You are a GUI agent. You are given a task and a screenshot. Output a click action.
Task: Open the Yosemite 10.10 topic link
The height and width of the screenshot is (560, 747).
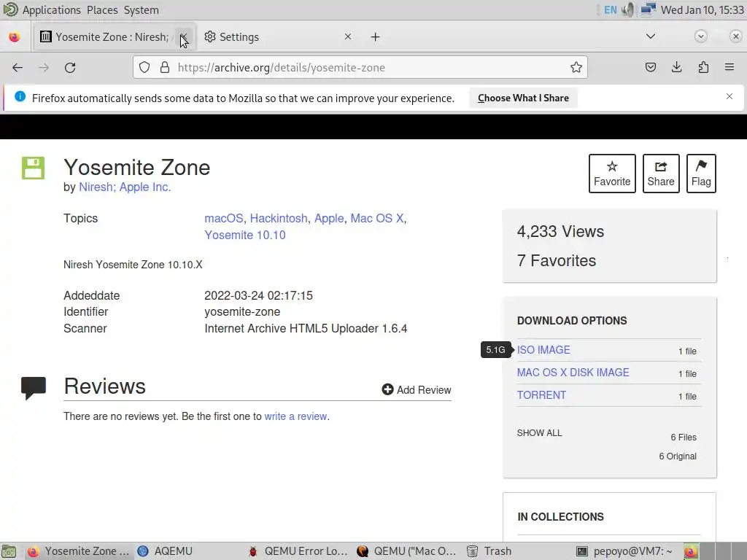click(245, 236)
